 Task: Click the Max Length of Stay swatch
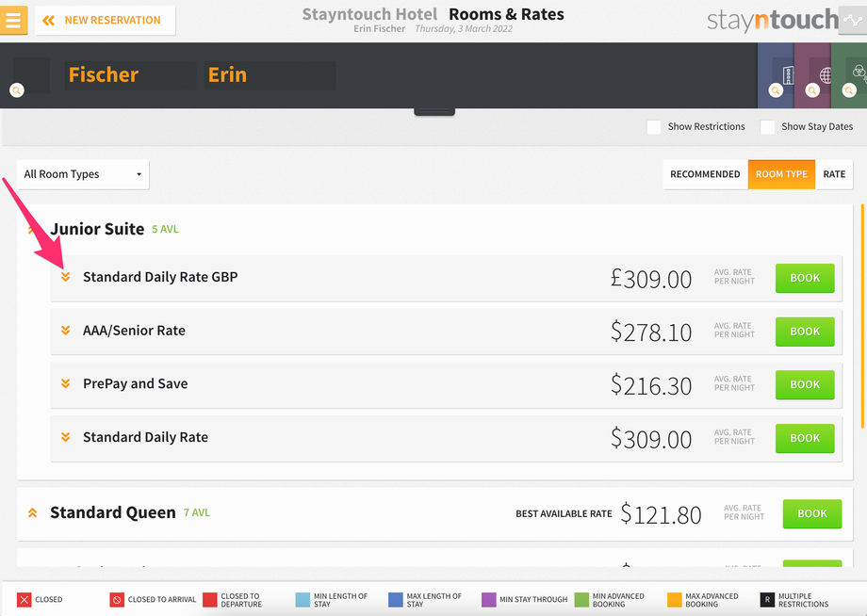tap(396, 600)
